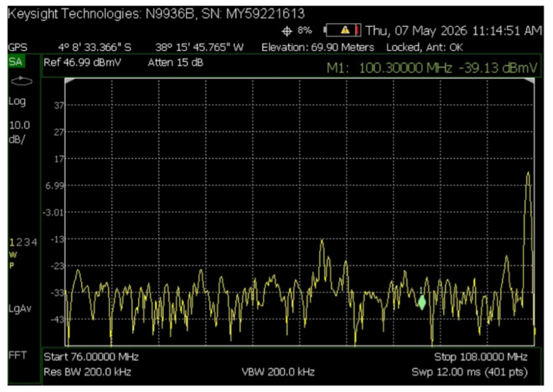Open the LgAv averaging type setting

(20, 309)
